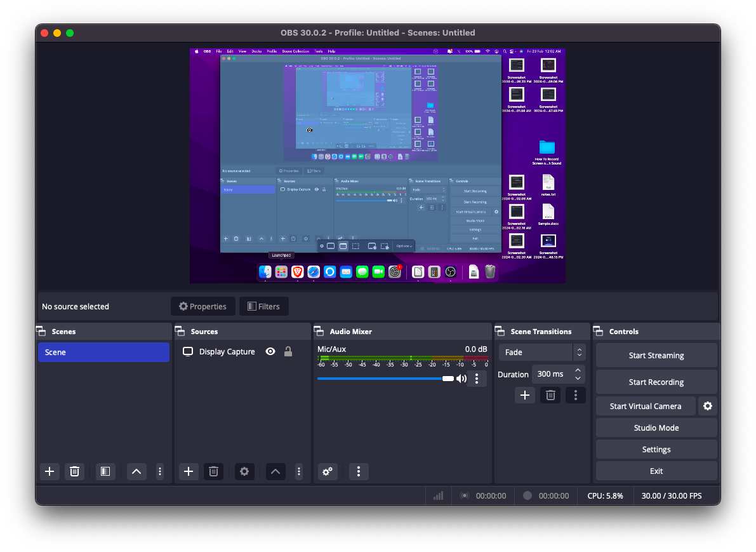Adjust the Mic/Aux volume slider
This screenshot has height=552, width=756.
pos(386,379)
